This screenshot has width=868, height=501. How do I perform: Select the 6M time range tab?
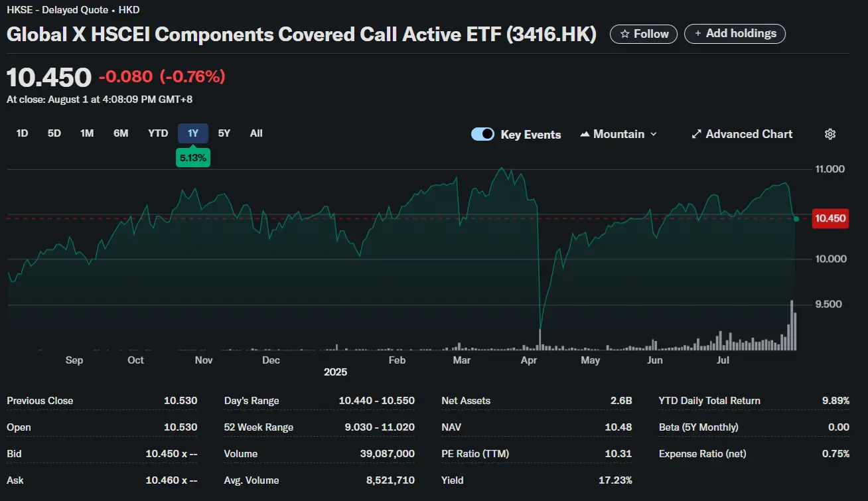[121, 133]
